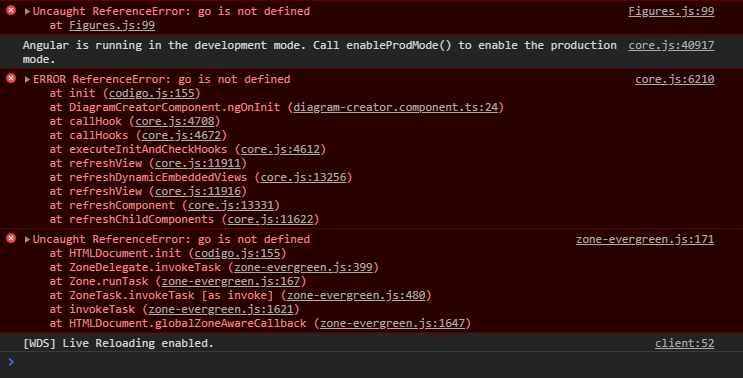
Task: Click the error icon beside the zone-evergreen error
Action: (11, 238)
